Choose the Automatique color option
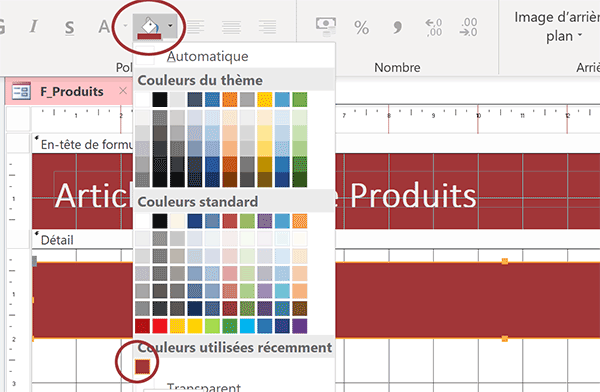 (x=234, y=57)
